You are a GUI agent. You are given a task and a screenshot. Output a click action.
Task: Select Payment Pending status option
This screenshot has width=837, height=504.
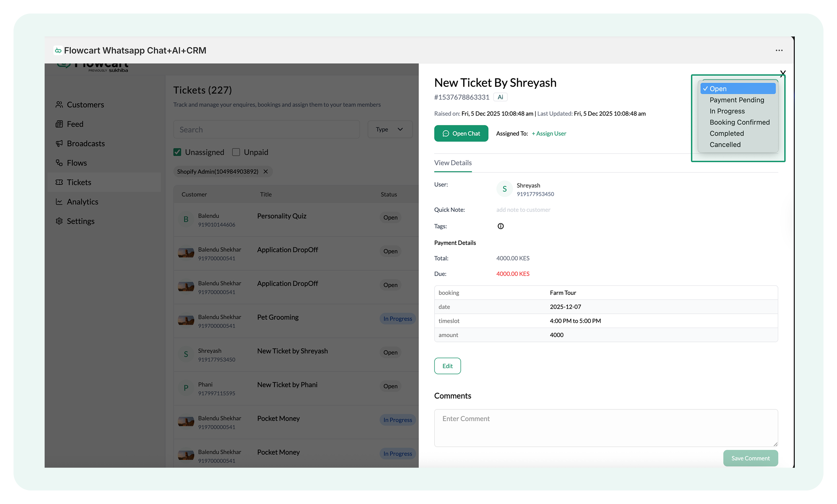click(x=737, y=100)
